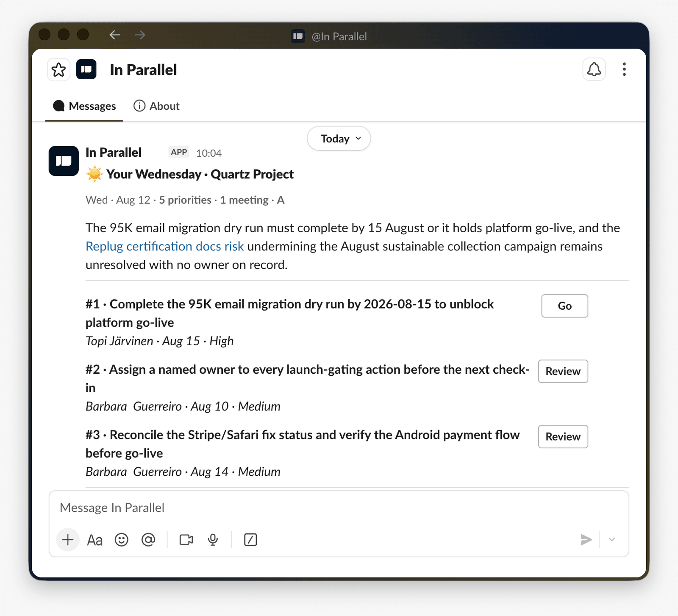The width and height of the screenshot is (678, 616).
Task: Open the three-dot more options menu
Action: tap(624, 69)
